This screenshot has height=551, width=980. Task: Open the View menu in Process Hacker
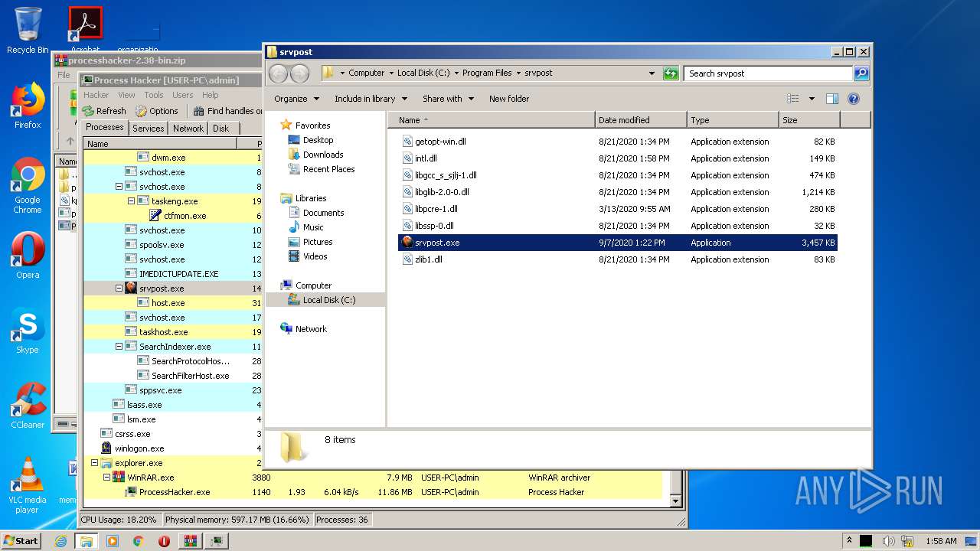[x=126, y=95]
